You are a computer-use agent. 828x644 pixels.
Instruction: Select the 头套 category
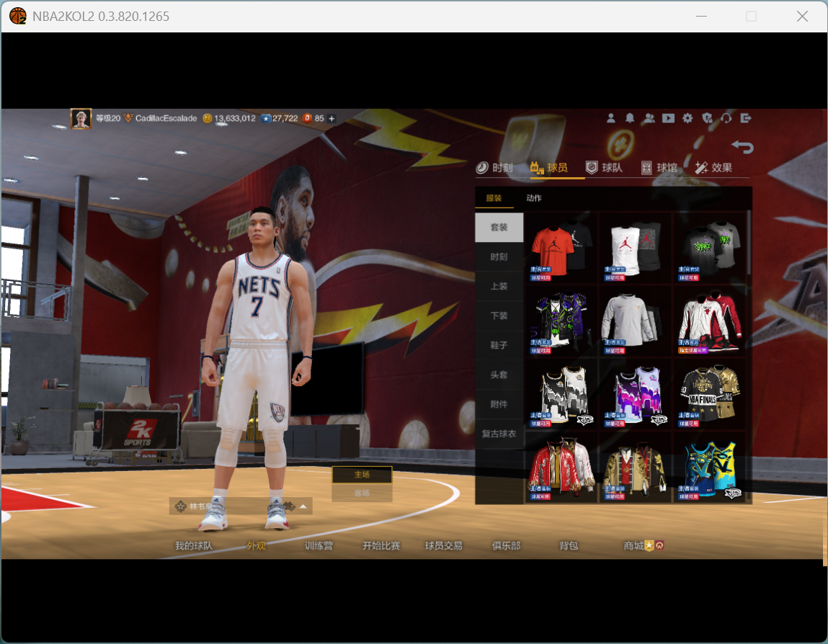[499, 375]
